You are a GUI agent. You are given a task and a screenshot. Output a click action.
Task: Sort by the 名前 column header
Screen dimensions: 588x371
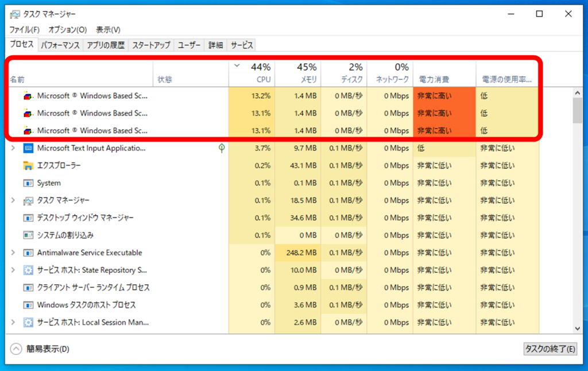[80, 74]
